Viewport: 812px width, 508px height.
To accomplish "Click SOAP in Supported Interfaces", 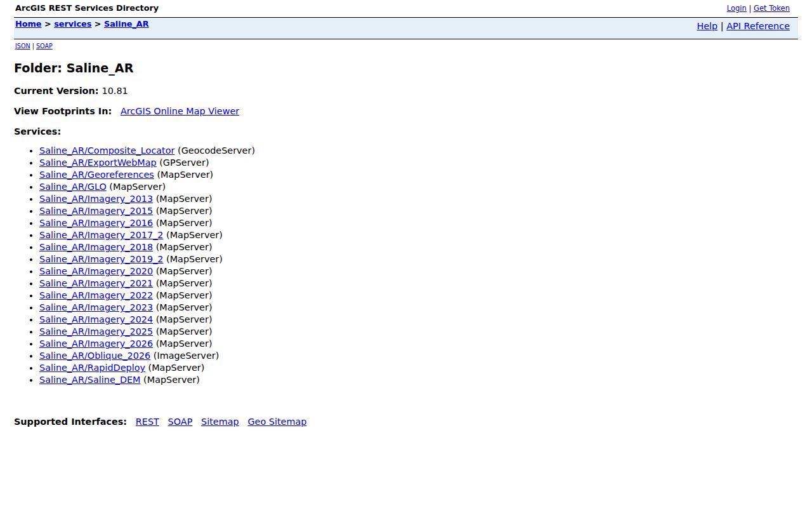I will pos(180,422).
